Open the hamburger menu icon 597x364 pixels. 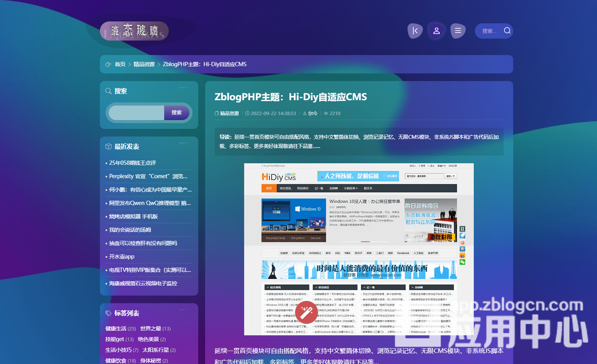click(458, 31)
